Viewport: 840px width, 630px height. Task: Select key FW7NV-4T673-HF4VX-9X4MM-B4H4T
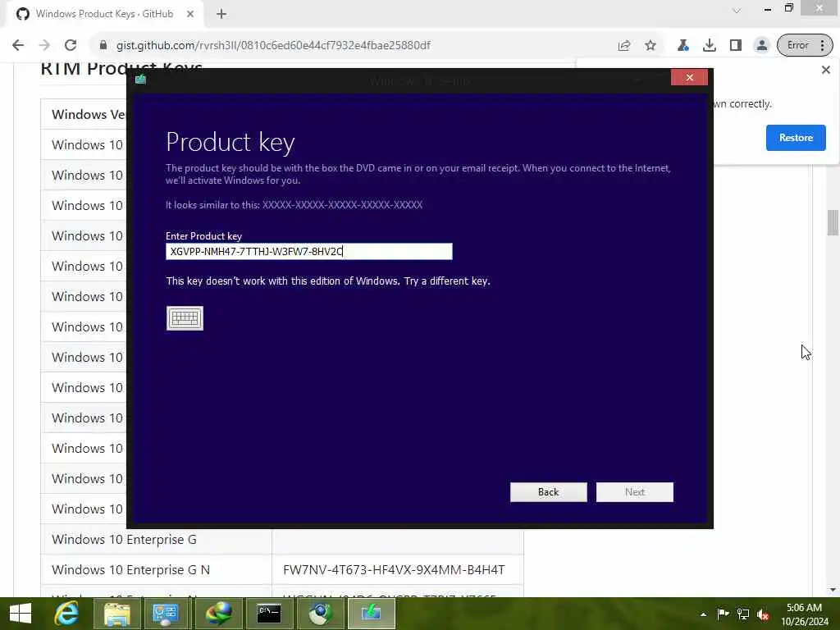pos(394,569)
